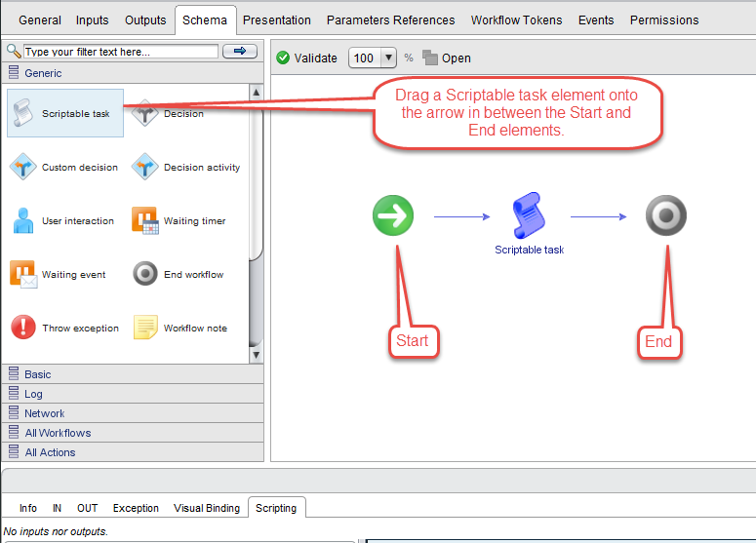The height and width of the screenshot is (543, 756).
Task: Open the Visual Binding tab
Action: click(206, 508)
